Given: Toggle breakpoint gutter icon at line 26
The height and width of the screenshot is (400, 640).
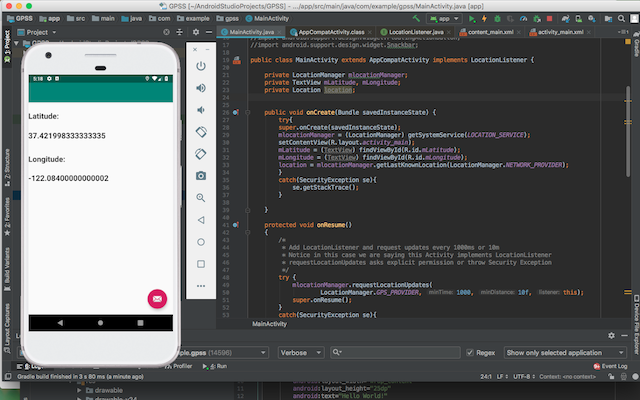Looking at the screenshot, I should 236,112.
